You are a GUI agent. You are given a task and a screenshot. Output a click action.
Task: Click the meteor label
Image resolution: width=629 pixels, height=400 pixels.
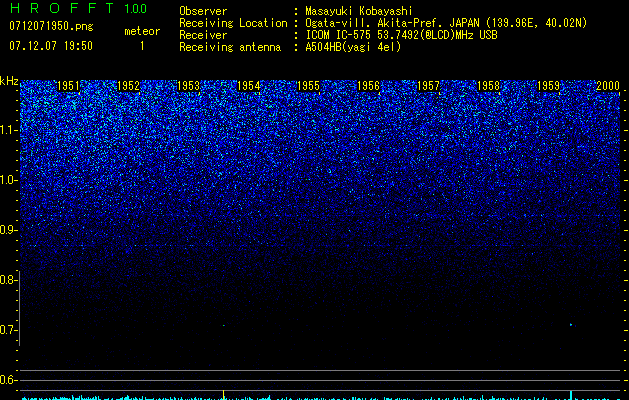(142, 31)
